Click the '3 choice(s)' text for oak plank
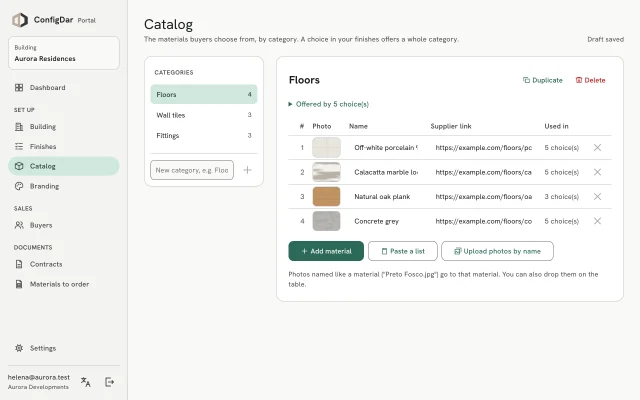 (x=562, y=196)
